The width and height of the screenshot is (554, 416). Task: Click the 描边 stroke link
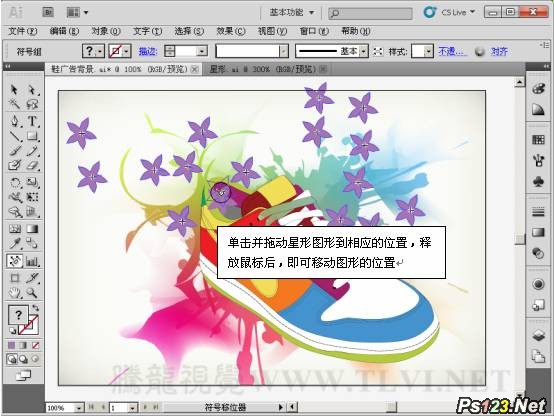pos(148,52)
